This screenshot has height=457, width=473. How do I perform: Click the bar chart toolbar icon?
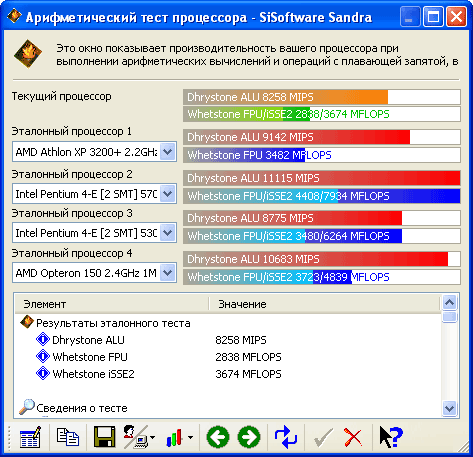click(174, 437)
